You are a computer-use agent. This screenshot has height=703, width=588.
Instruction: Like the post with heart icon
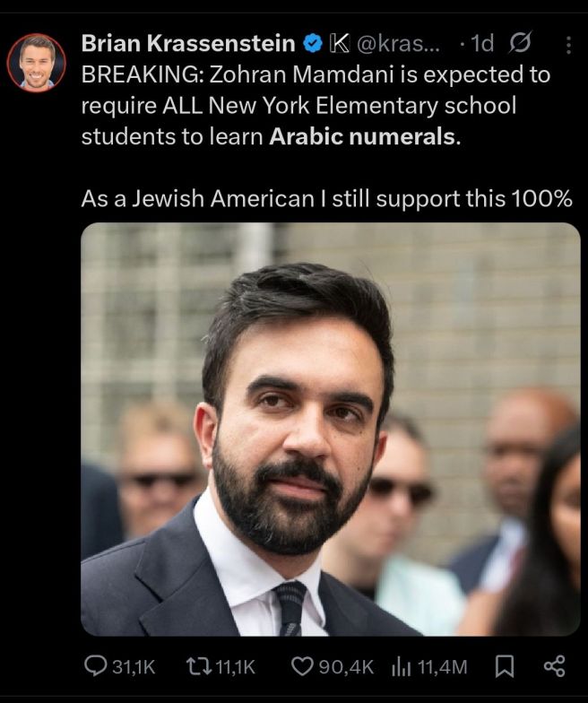coord(303,667)
